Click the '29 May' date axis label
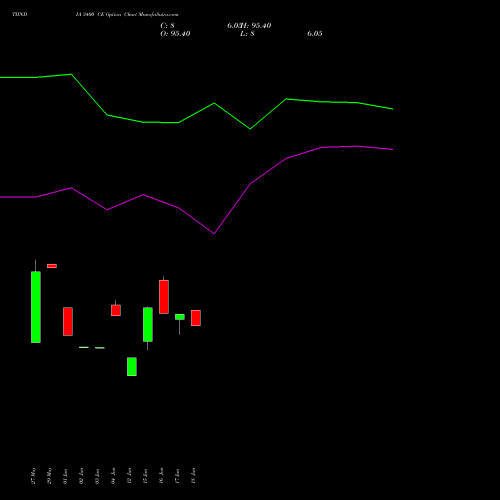 click(x=49, y=476)
